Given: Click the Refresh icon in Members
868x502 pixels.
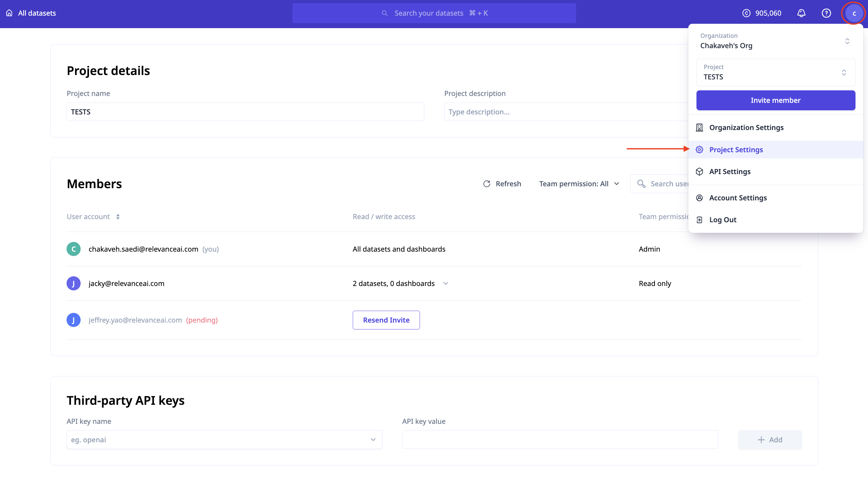Looking at the screenshot, I should pyautogui.click(x=486, y=184).
